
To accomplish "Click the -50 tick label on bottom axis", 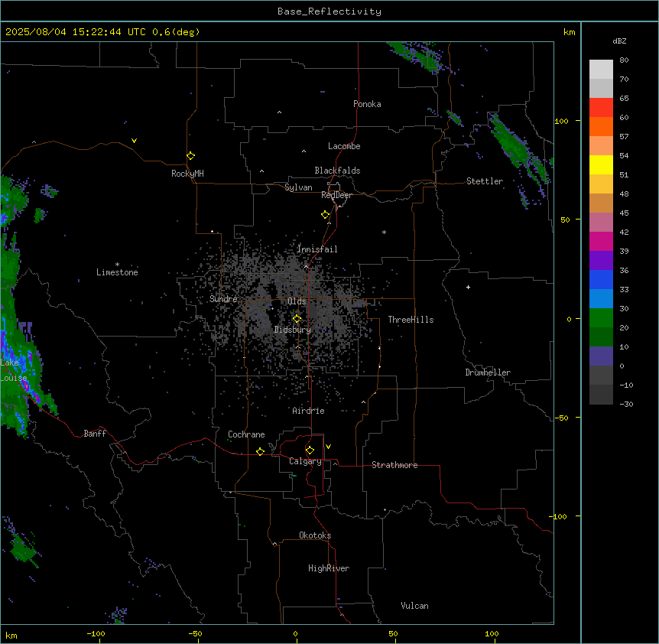I will pyautogui.click(x=195, y=633).
